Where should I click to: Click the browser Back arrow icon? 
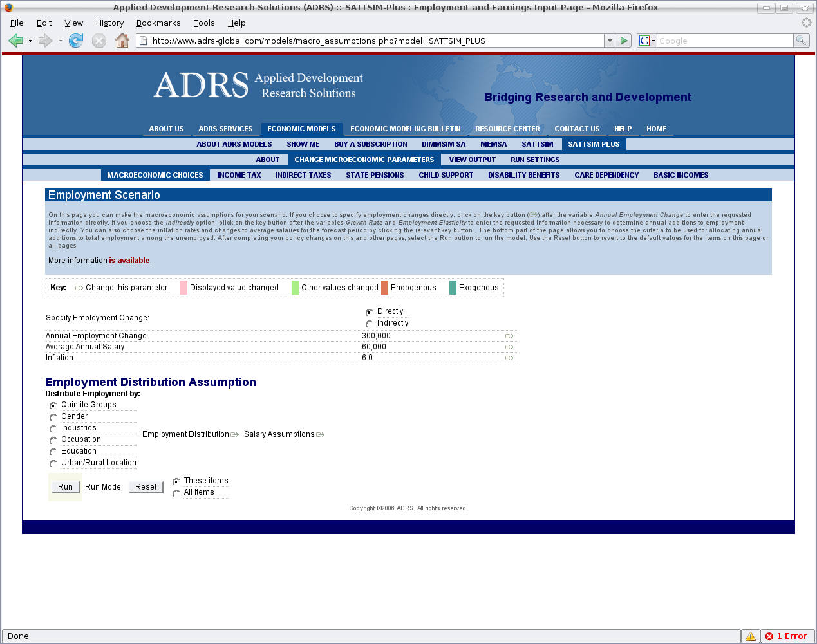coord(15,41)
